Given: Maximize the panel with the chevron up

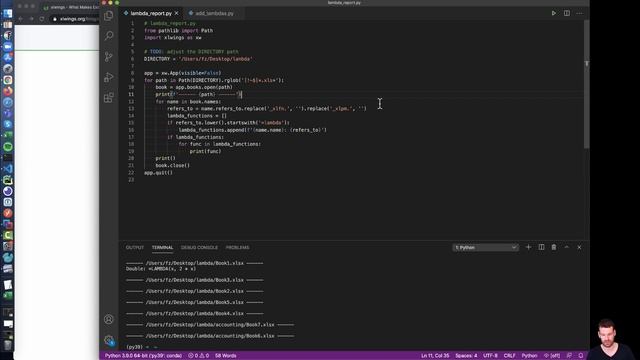Looking at the screenshot, I should click(567, 247).
